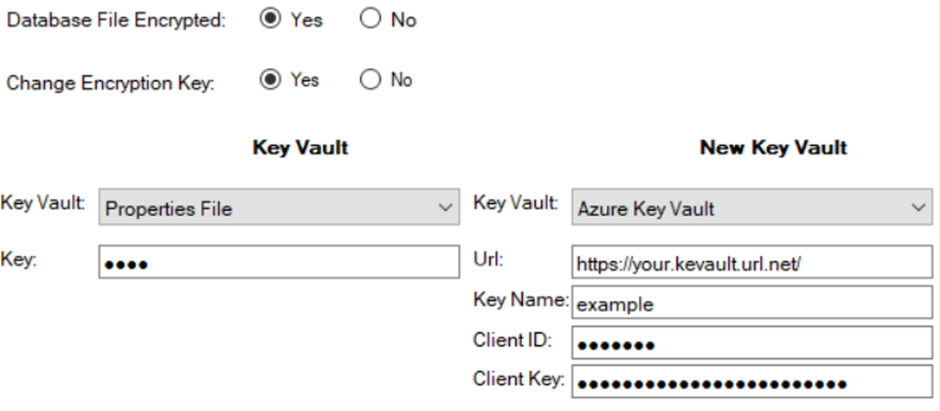Click the 'Change Encryption Key:' label

(111, 83)
